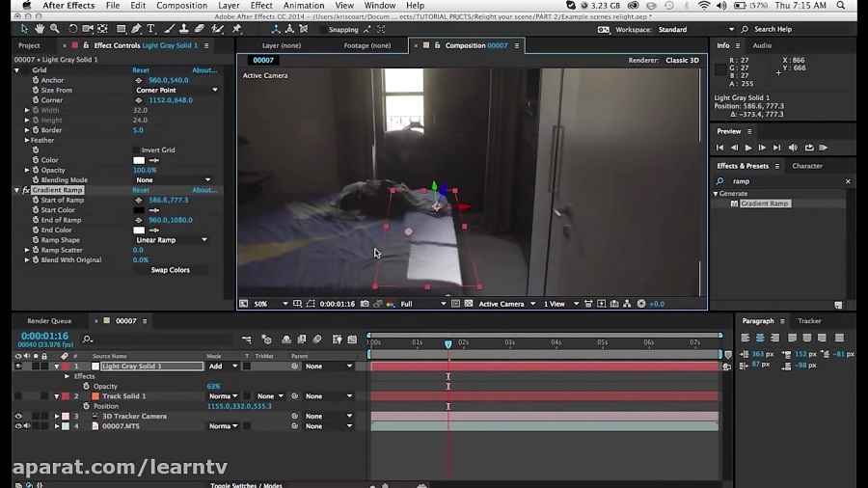Viewport: 868px width, 488px height.
Task: Click Reset for the Grid effect
Action: coord(141,70)
